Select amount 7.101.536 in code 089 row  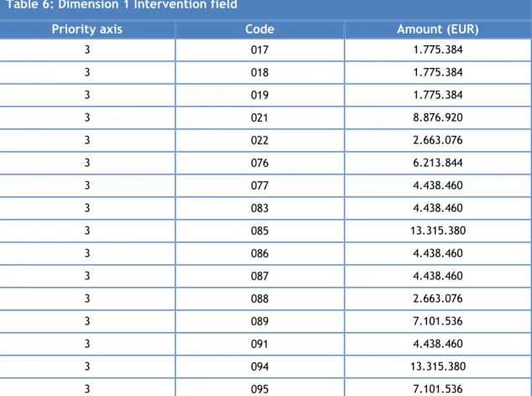(x=438, y=321)
